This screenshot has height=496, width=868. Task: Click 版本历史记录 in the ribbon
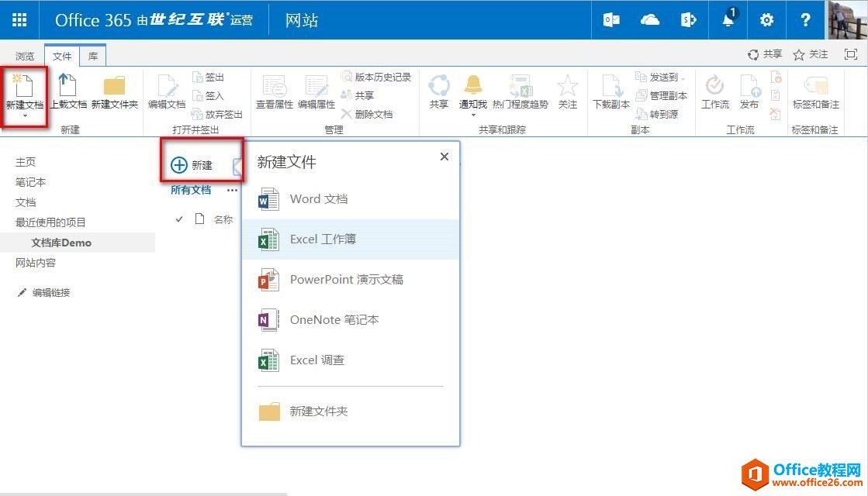click(x=376, y=77)
